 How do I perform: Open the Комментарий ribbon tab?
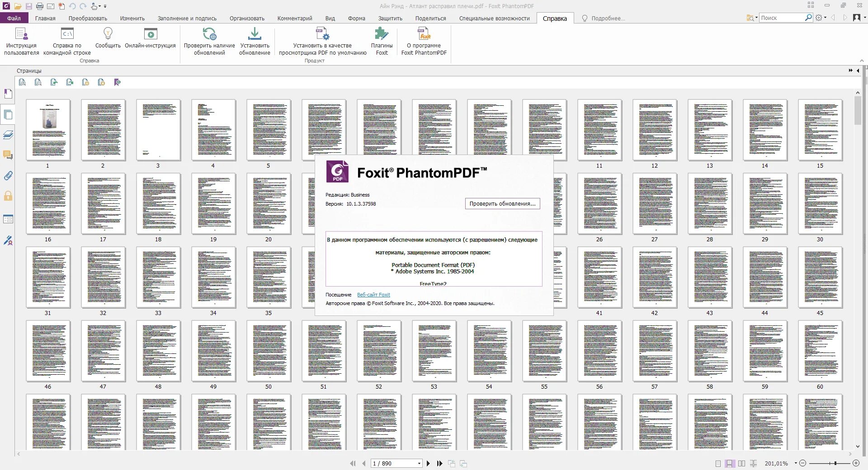(x=295, y=18)
